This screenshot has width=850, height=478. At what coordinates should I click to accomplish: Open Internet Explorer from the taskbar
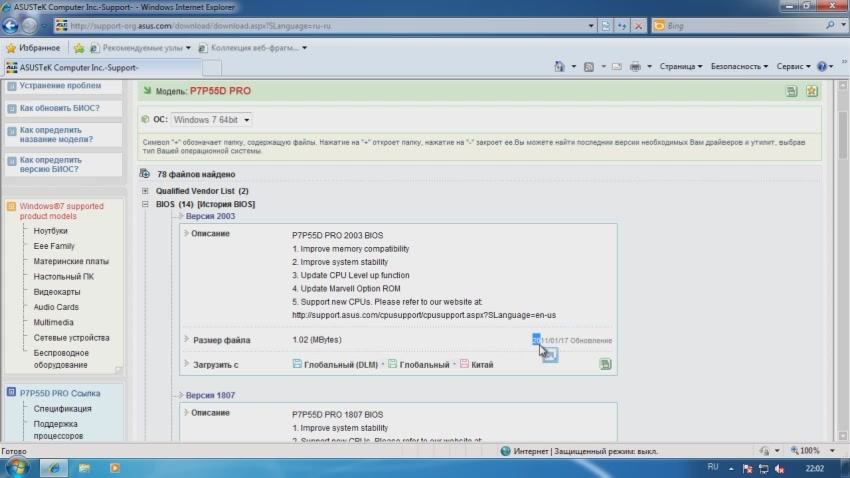(x=54, y=468)
